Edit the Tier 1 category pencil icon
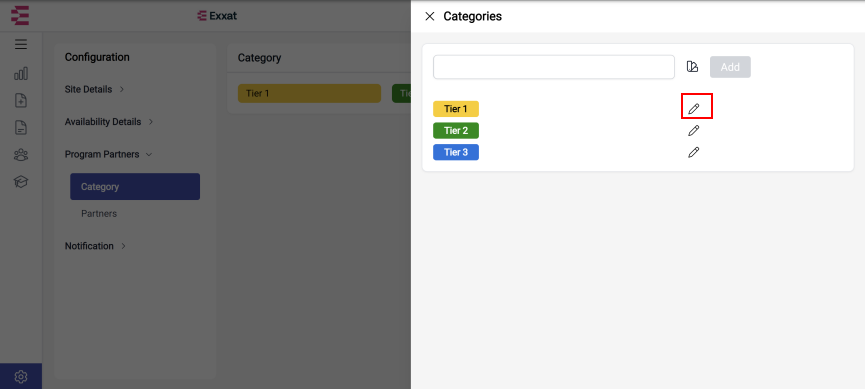This screenshot has height=389, width=866. [x=694, y=109]
